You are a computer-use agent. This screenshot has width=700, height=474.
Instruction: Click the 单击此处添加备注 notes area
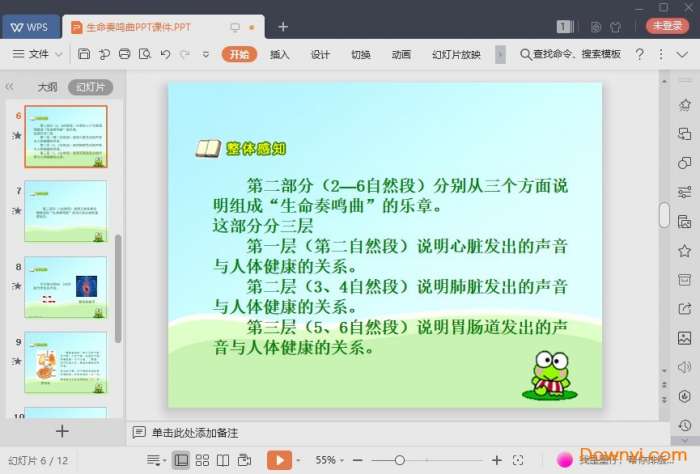[x=195, y=432]
